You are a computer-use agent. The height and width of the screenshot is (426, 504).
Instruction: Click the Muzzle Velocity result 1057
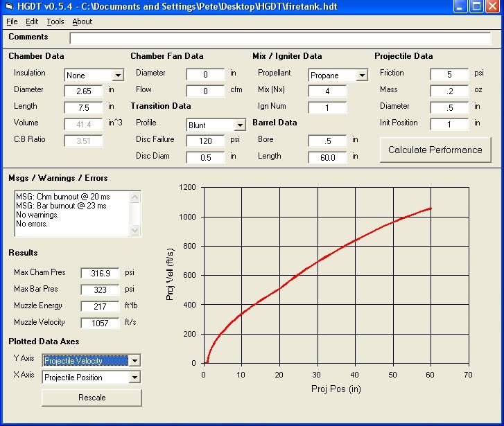pos(100,323)
